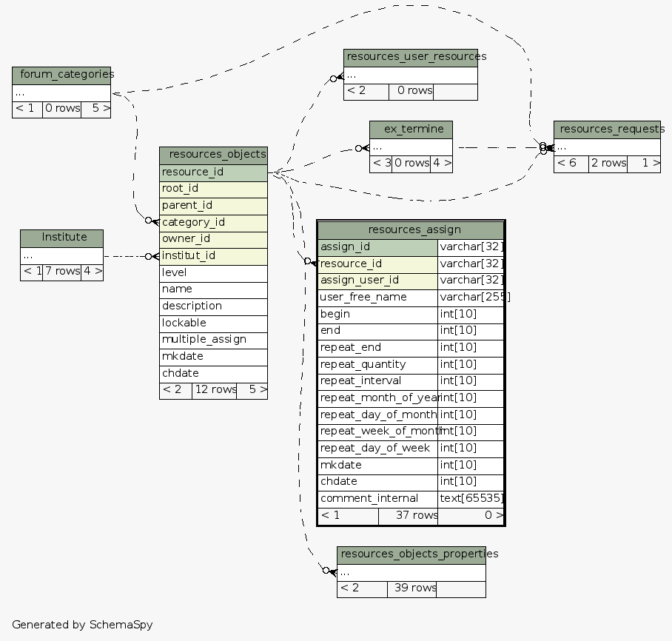
Task: Open the resources_requests table header
Action: pyautogui.click(x=607, y=129)
